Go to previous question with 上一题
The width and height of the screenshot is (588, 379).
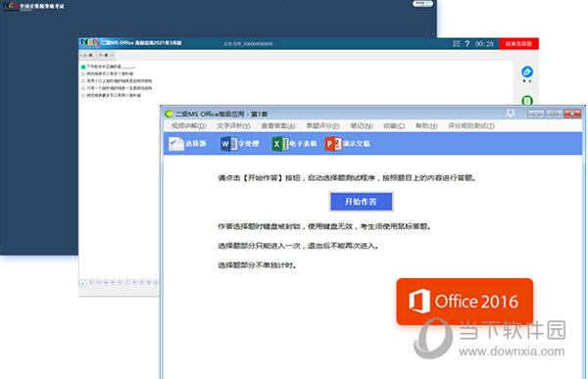point(87,56)
